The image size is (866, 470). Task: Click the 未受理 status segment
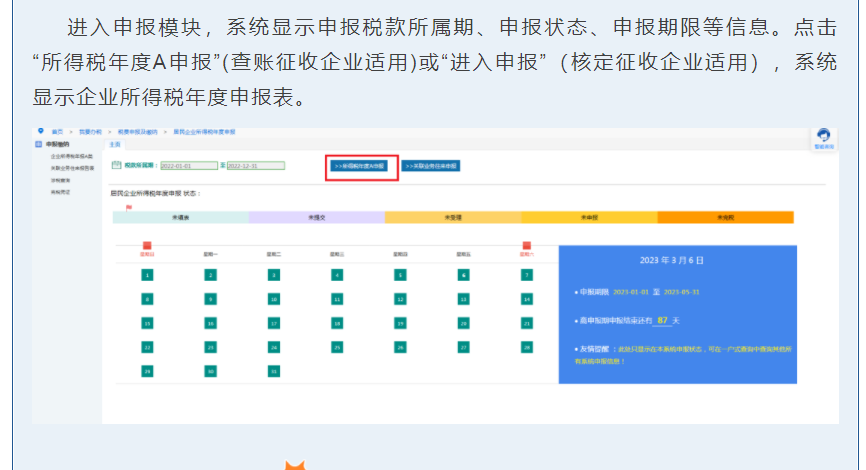pos(453,218)
